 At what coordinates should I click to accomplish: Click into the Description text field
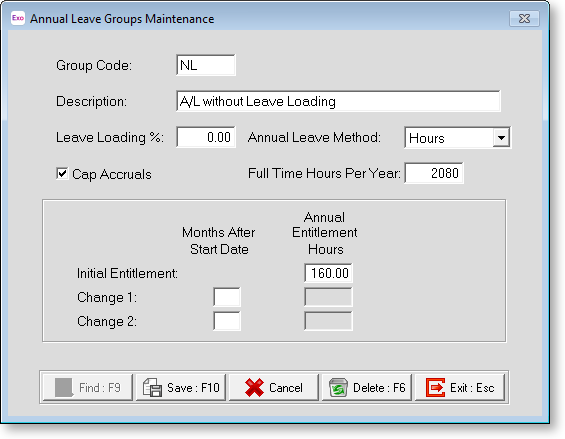pyautogui.click(x=338, y=101)
